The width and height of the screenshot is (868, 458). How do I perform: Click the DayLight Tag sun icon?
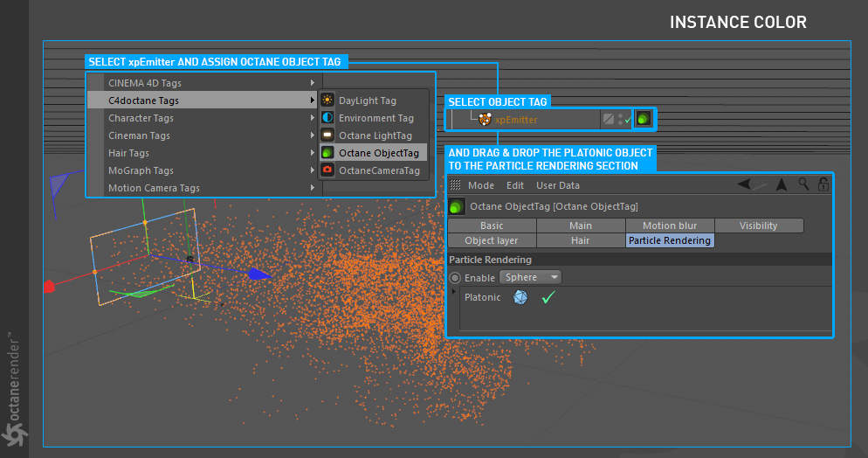[327, 101]
